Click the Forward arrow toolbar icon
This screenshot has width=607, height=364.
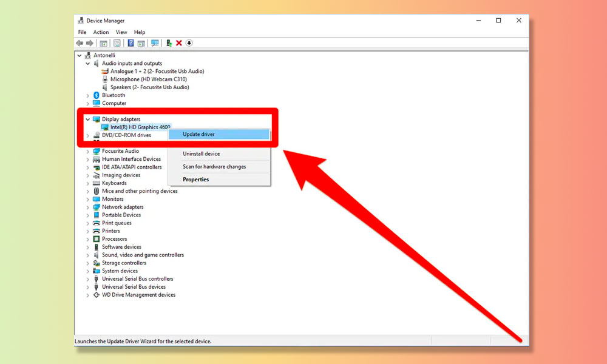pos(90,43)
